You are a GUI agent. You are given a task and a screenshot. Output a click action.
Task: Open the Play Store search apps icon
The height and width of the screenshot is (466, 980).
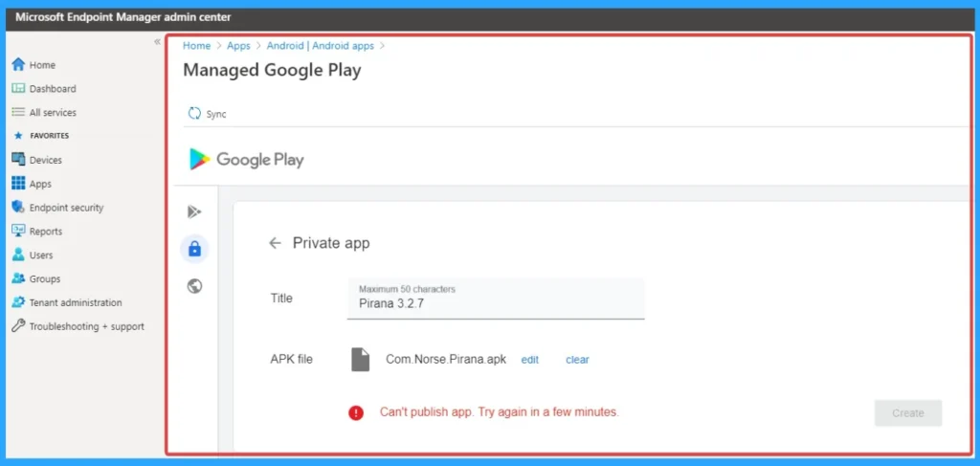pyautogui.click(x=194, y=212)
